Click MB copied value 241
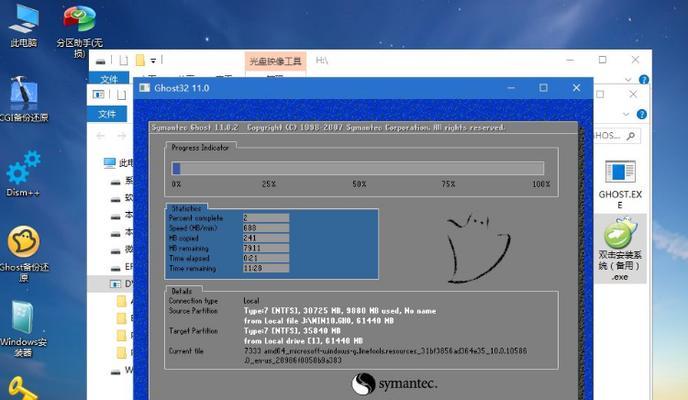The width and height of the screenshot is (688, 400). point(266,238)
